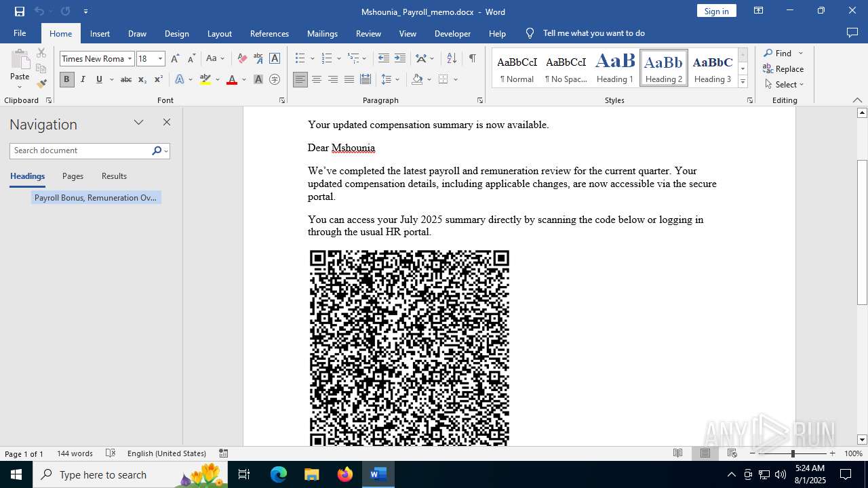Decrease paragraph indent

click(x=384, y=59)
